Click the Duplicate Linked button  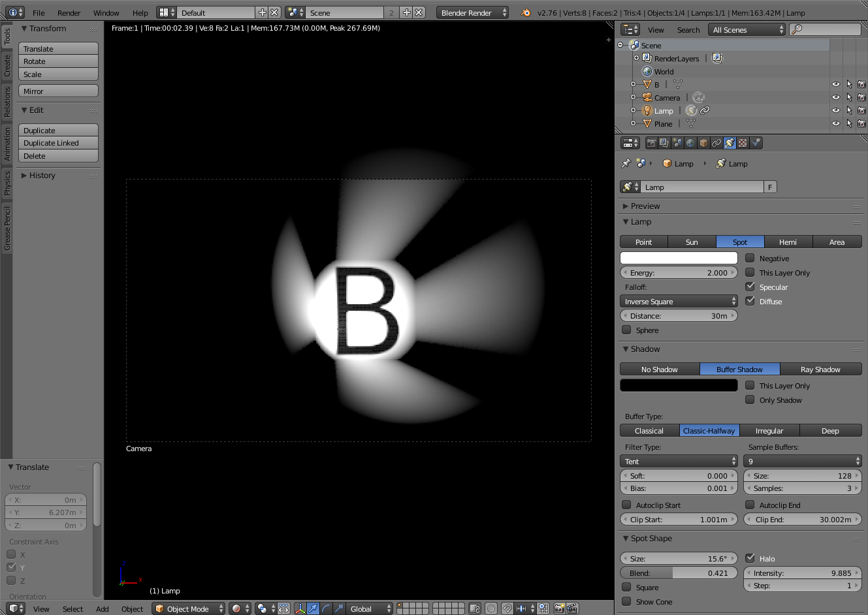(x=58, y=142)
